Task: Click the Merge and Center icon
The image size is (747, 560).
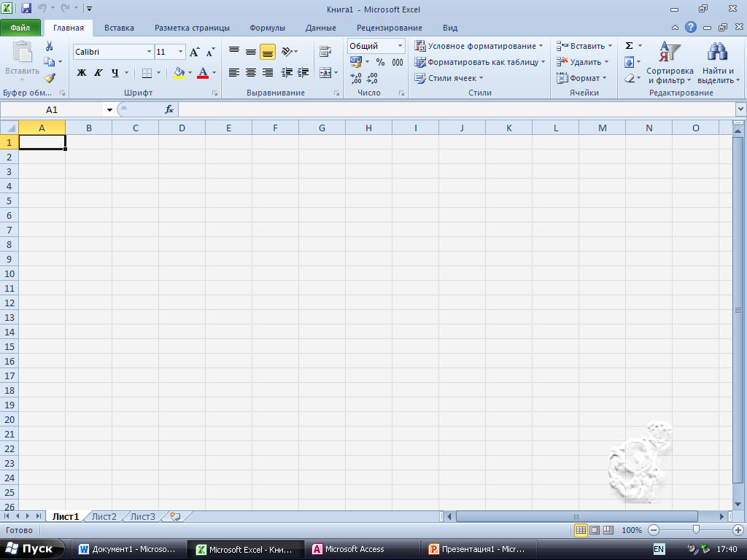Action: [325, 72]
